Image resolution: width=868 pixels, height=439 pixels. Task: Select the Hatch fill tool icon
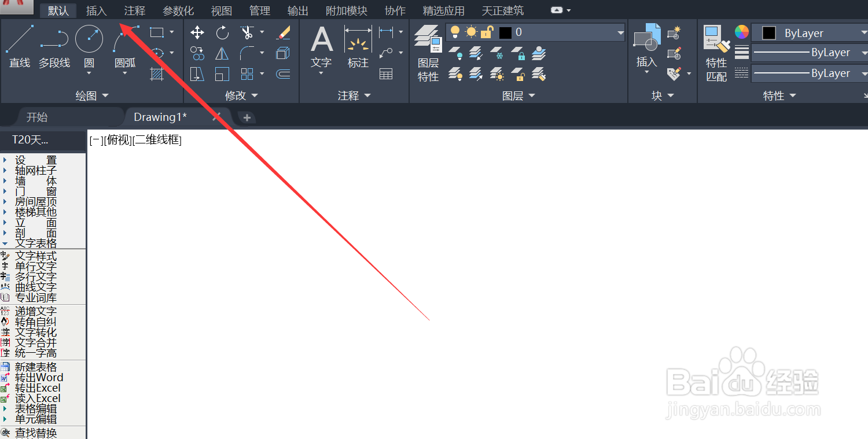coord(157,74)
